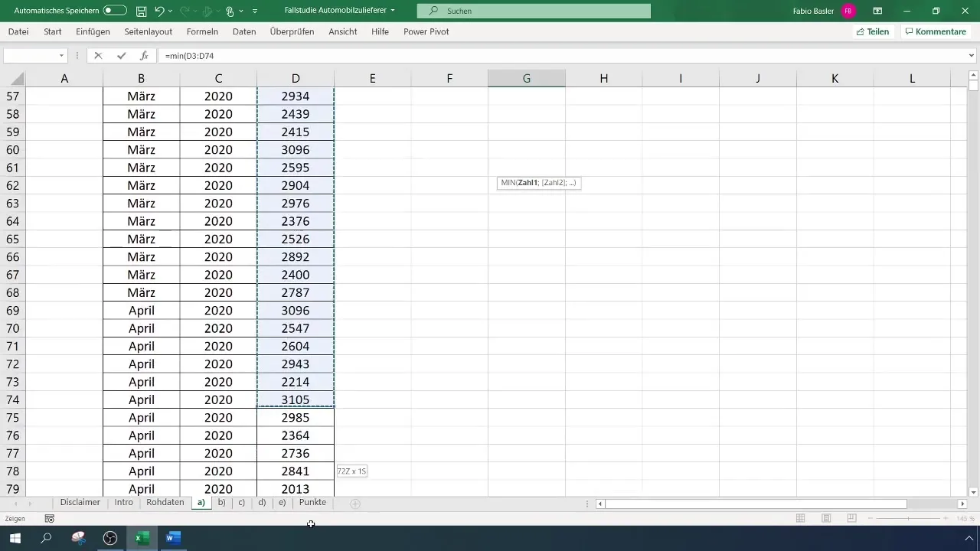Screen dimensions: 980x551
Task: Click the Teilen share button
Action: coord(873,31)
